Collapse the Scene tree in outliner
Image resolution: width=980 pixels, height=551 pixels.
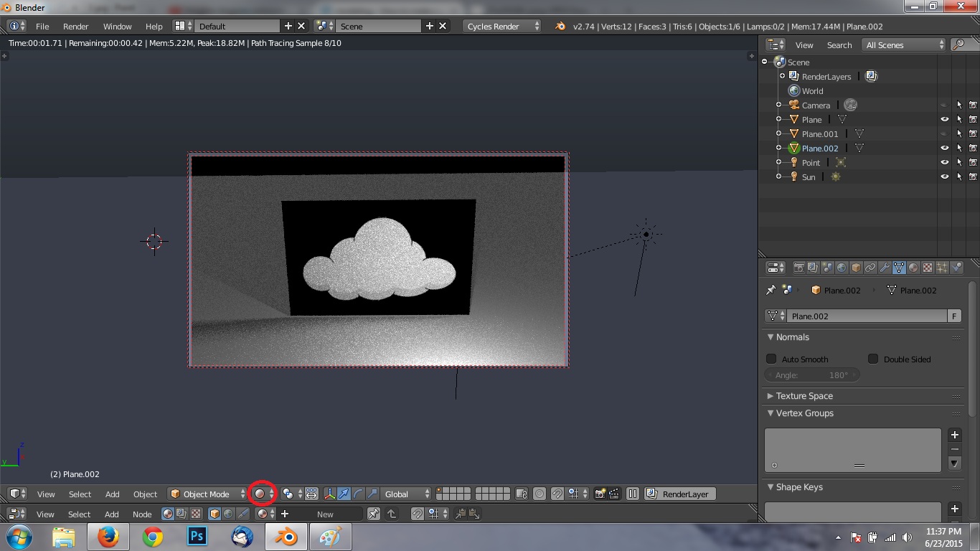[x=765, y=62]
